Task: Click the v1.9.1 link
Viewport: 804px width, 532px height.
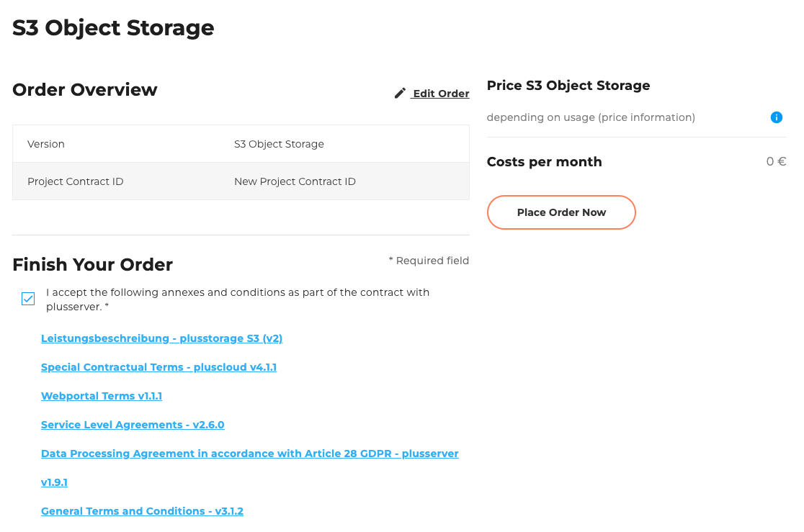Action: pyautogui.click(x=54, y=482)
